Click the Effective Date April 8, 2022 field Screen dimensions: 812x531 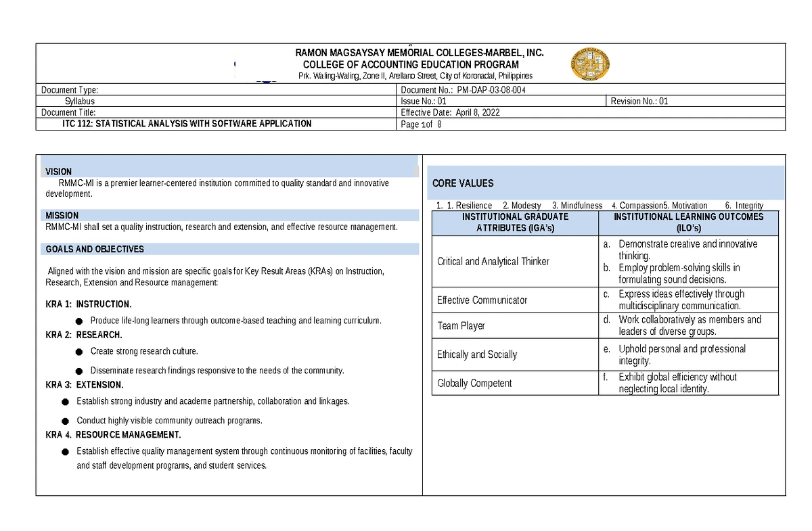point(451,112)
